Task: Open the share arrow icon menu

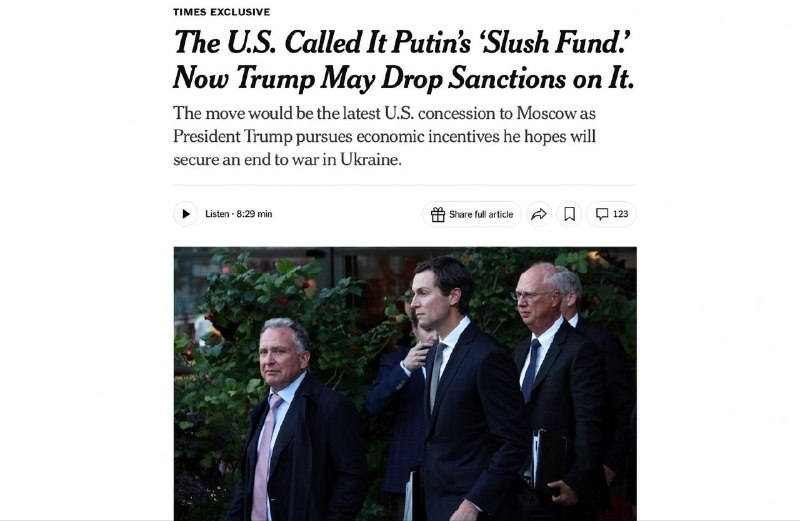Action: click(539, 214)
